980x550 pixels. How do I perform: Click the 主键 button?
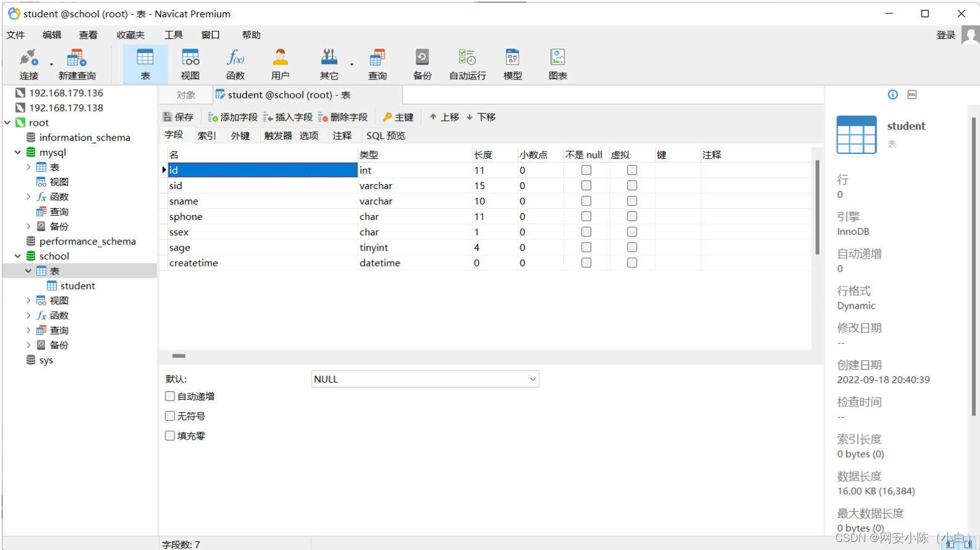coord(398,117)
